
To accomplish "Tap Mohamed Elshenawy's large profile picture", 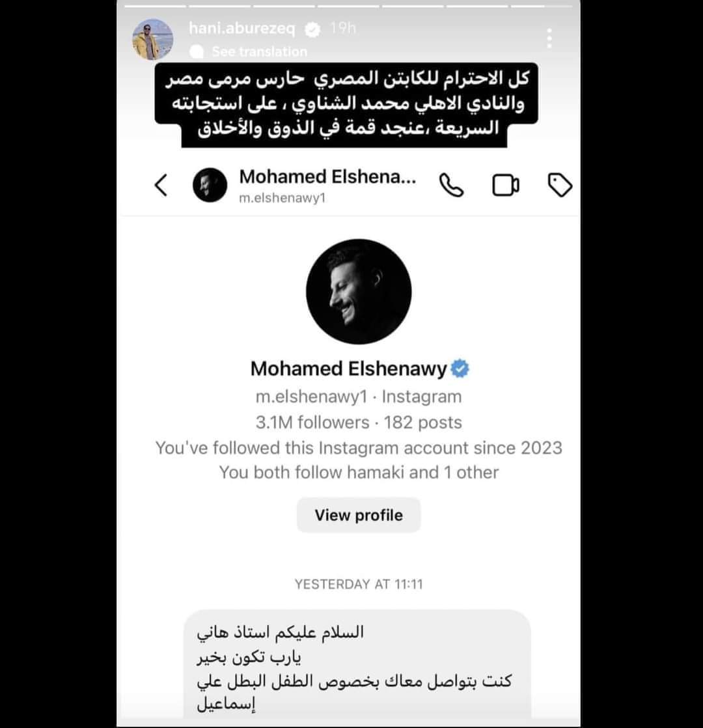I will point(359,292).
